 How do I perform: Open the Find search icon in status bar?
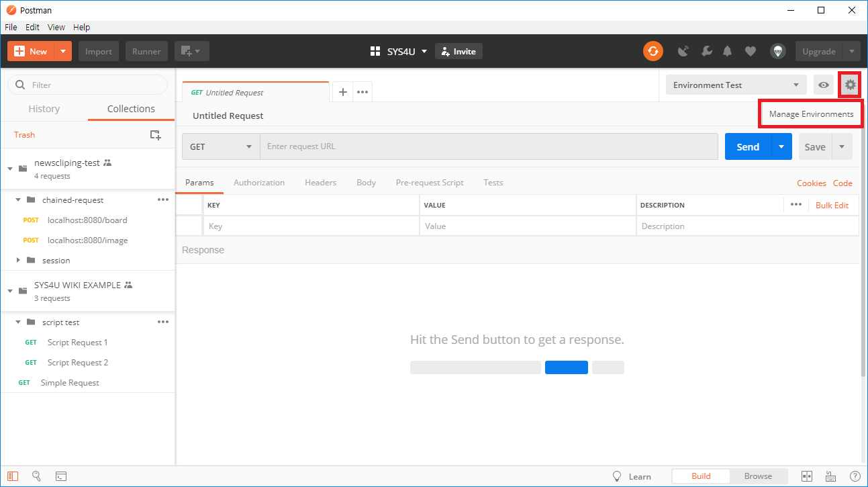tap(36, 476)
